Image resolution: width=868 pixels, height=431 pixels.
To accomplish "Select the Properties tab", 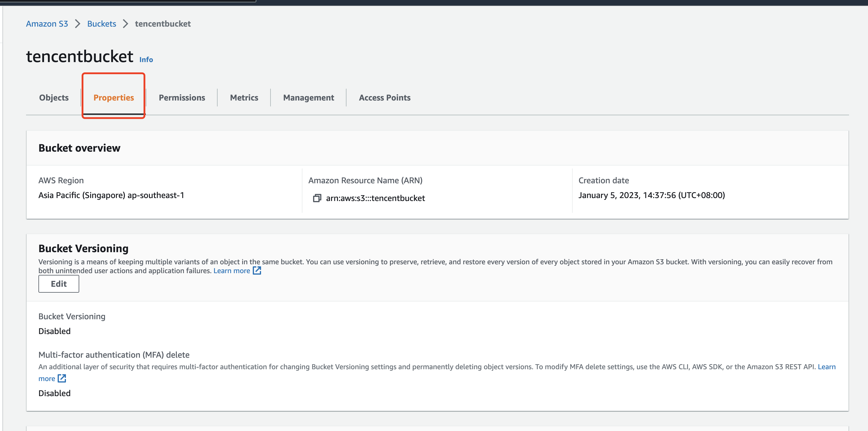I will pyautogui.click(x=114, y=98).
